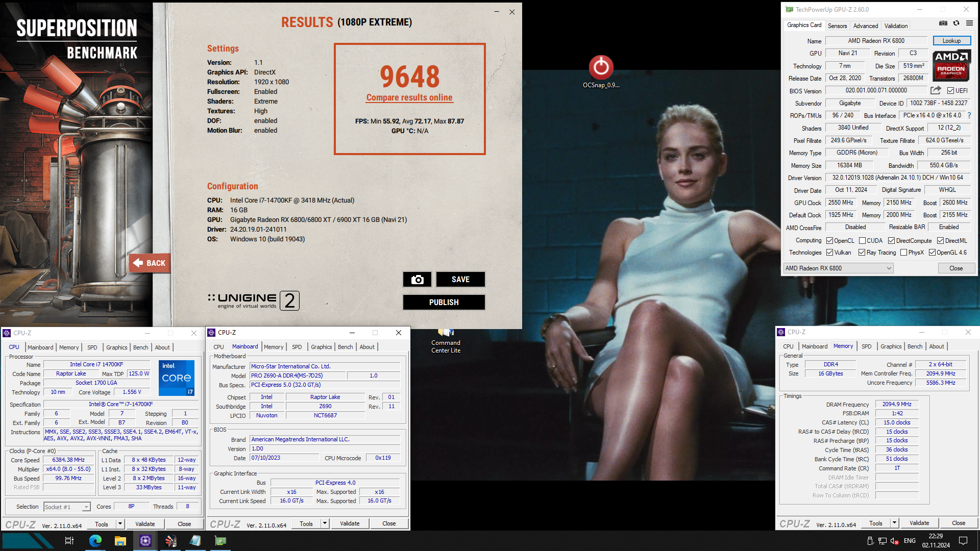Toggle the Ray Tracing checkbox

coord(862,253)
